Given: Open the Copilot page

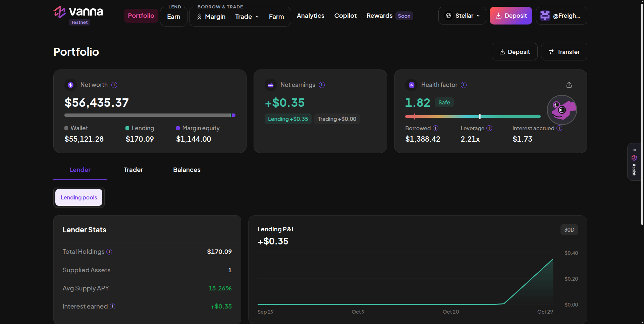Looking at the screenshot, I should pos(345,16).
